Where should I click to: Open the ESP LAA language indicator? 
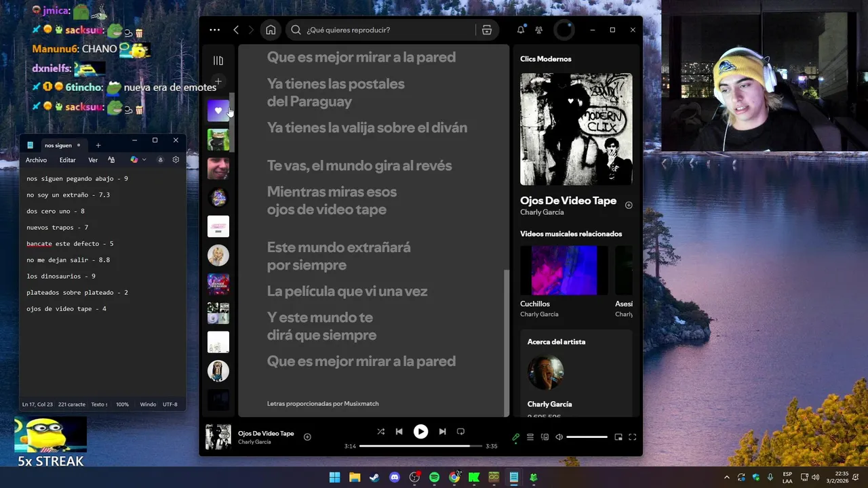[787, 478]
